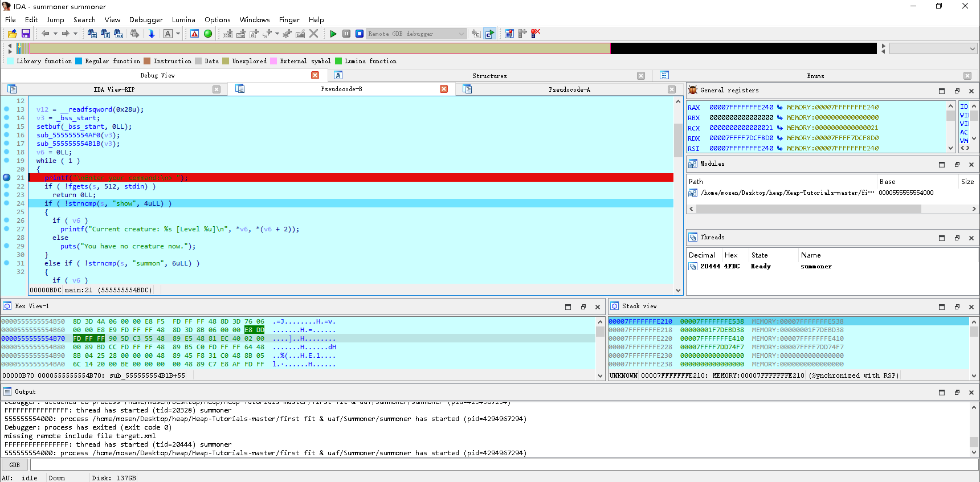Click the breakpoint list toolbar icon
This screenshot has width=980, height=482.
pyautogui.click(x=509, y=34)
